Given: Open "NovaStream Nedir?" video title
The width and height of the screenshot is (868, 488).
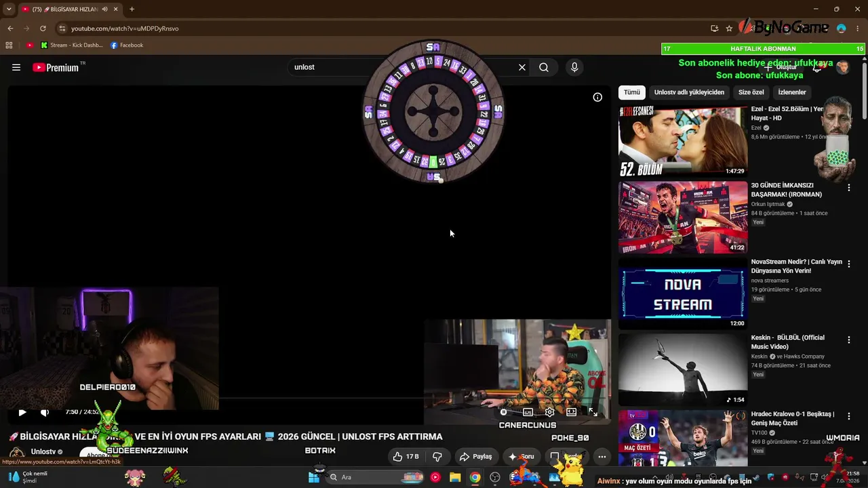Looking at the screenshot, I should point(796,266).
